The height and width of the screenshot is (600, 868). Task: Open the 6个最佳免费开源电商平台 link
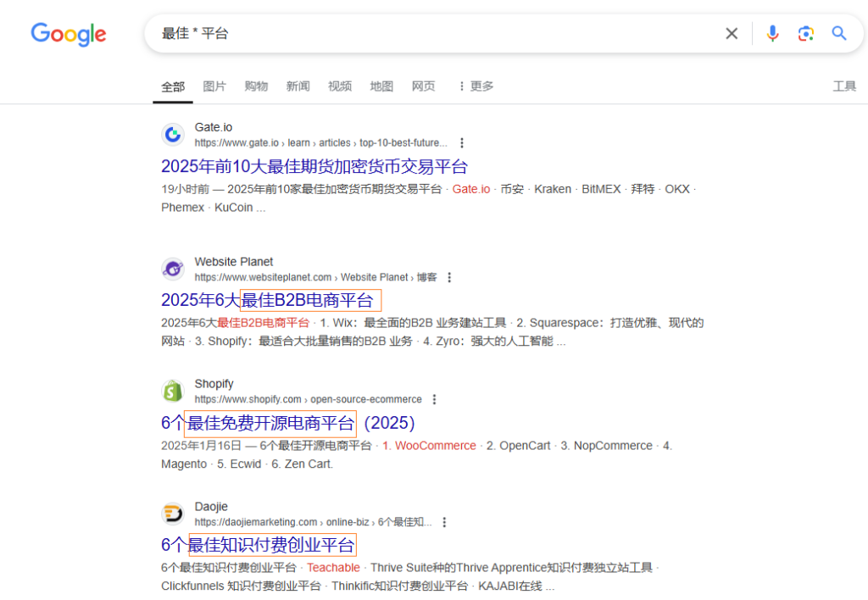280,423
